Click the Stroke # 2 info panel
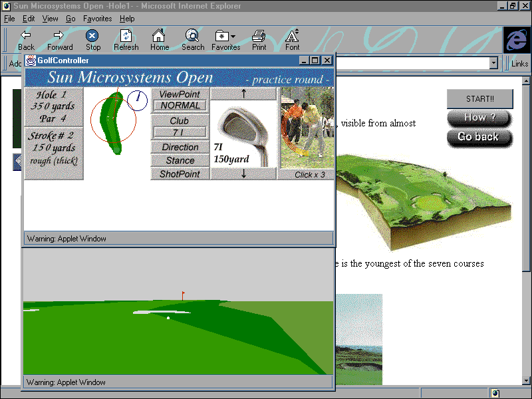 click(54, 153)
